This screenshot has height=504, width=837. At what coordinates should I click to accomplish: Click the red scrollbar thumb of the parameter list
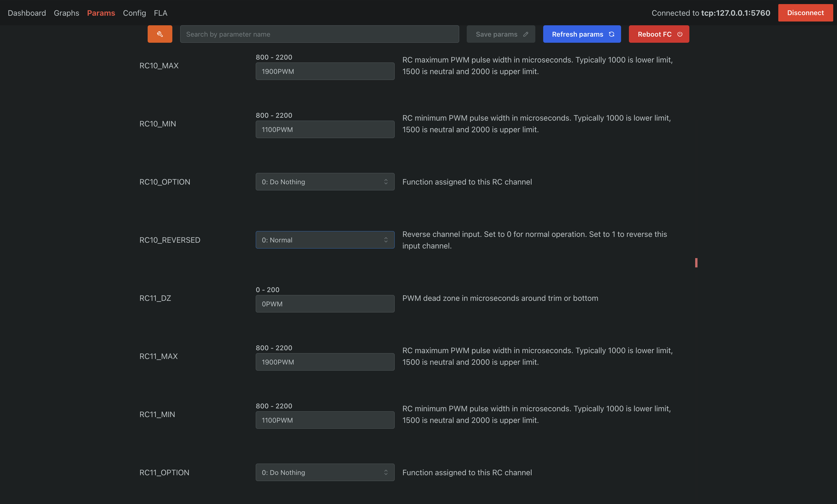696,262
